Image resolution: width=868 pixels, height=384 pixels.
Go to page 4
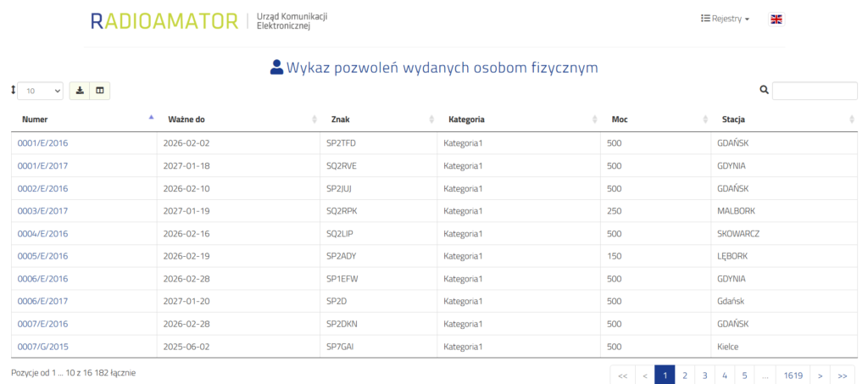[725, 376]
